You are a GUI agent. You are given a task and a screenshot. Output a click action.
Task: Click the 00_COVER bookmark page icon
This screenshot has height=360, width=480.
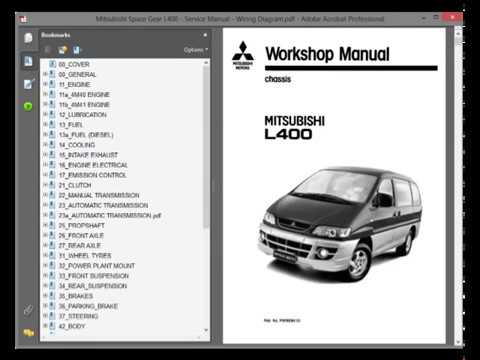click(52, 64)
